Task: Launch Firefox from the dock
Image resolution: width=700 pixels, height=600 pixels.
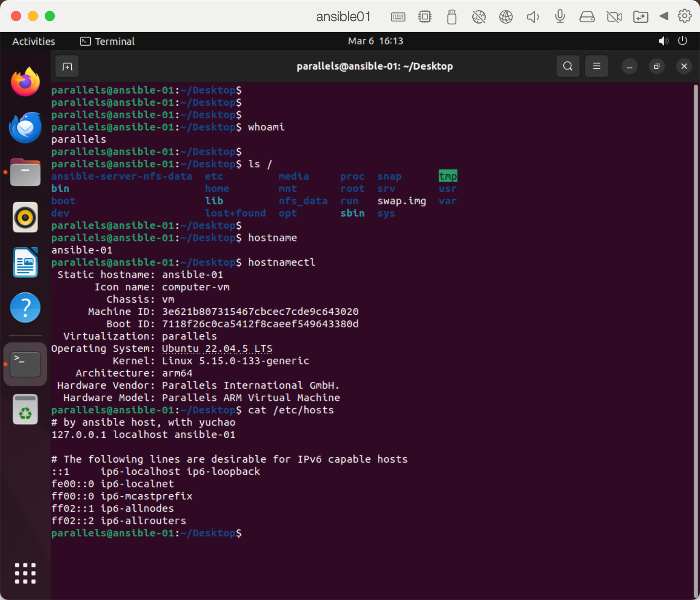Action: (25, 82)
